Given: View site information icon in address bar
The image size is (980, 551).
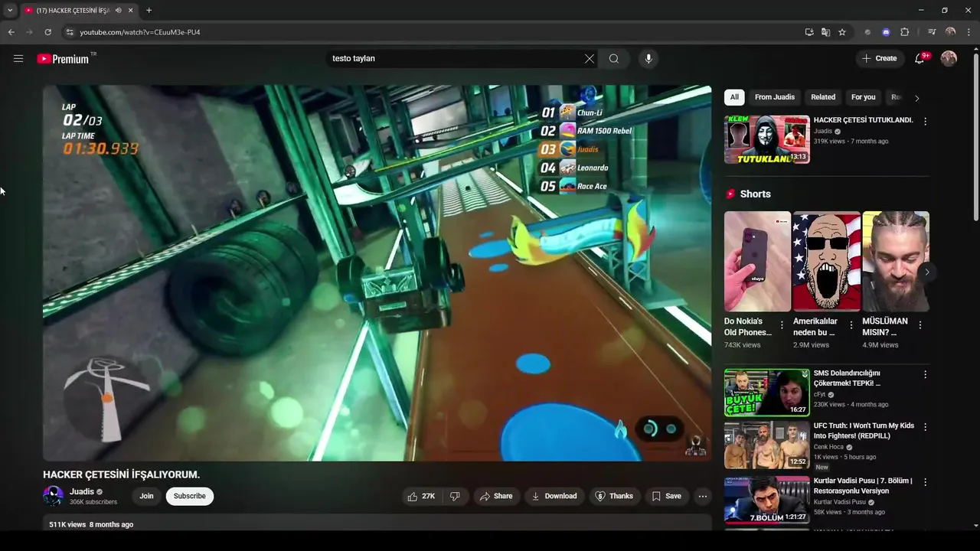Looking at the screenshot, I should coord(70,32).
